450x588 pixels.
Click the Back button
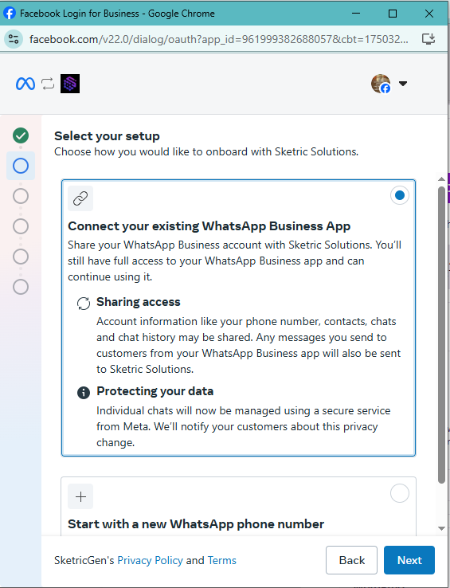click(x=351, y=560)
